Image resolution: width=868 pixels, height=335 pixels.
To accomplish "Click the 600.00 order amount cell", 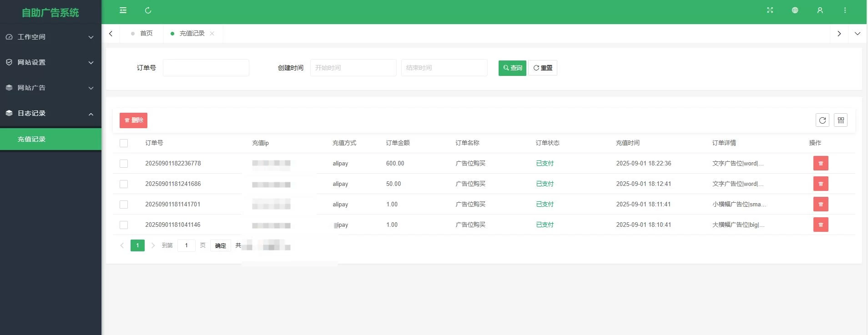I will click(x=395, y=163).
